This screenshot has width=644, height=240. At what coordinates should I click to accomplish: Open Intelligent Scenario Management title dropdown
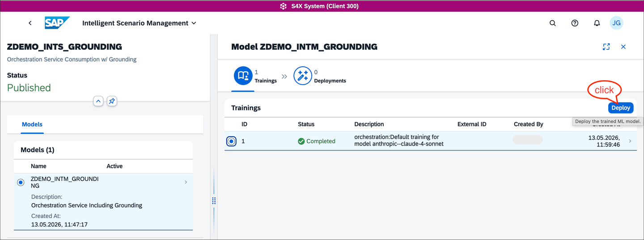click(x=139, y=23)
